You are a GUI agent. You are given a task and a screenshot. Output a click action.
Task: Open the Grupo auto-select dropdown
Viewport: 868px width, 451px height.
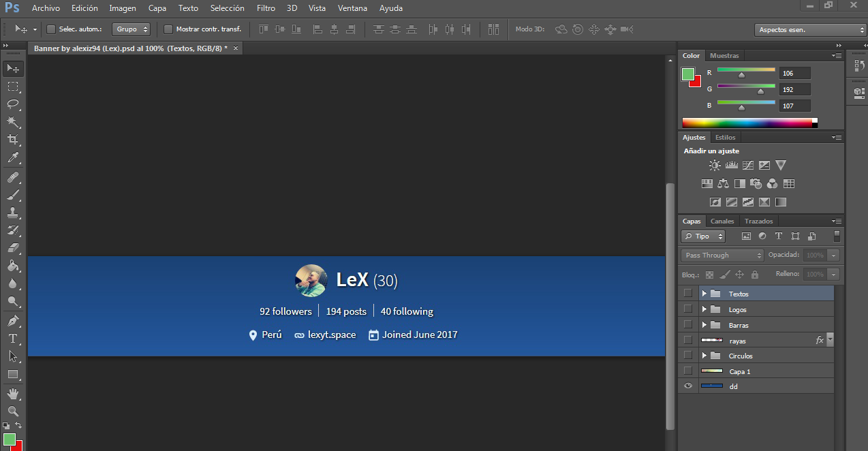tap(131, 29)
